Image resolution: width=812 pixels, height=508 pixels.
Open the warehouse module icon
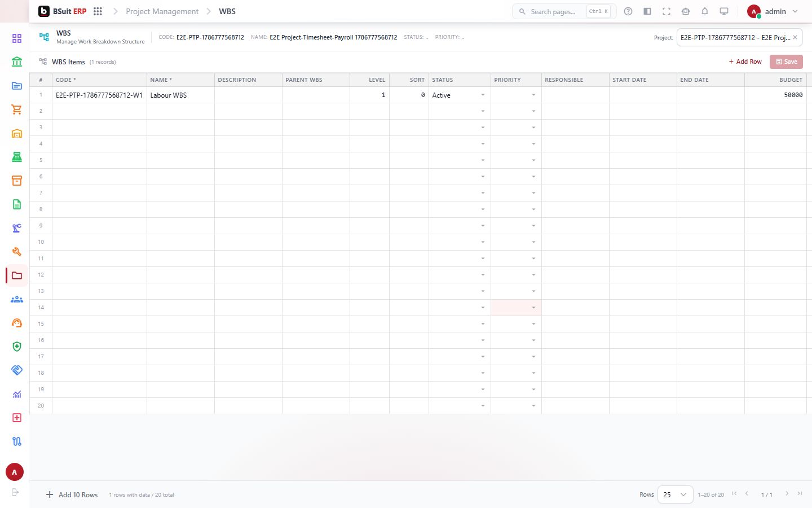coord(17,133)
